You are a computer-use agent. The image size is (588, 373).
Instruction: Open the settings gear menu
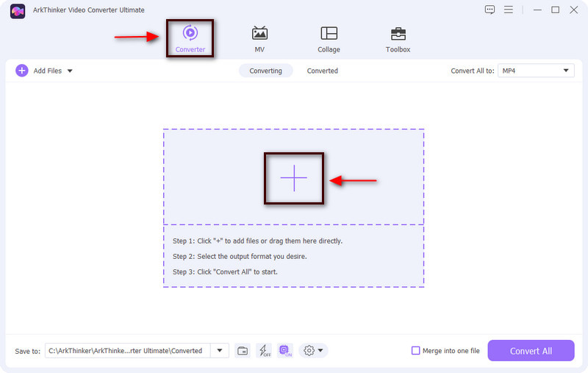[313, 351]
